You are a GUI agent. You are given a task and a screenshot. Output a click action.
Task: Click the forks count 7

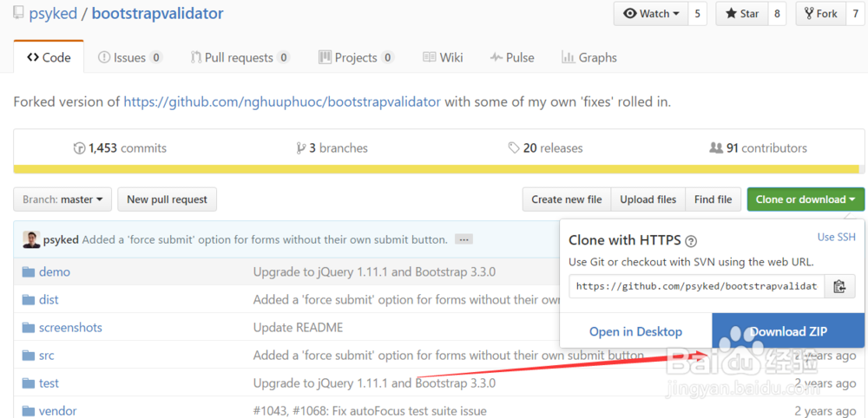(855, 14)
